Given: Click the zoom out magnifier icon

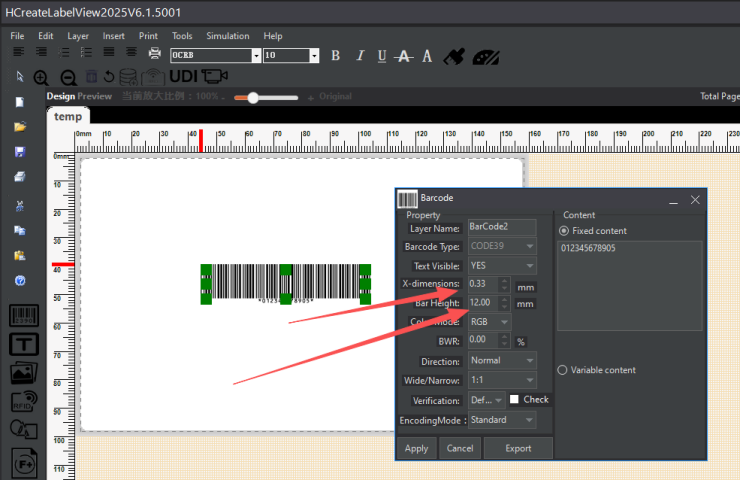Looking at the screenshot, I should click(x=68, y=77).
